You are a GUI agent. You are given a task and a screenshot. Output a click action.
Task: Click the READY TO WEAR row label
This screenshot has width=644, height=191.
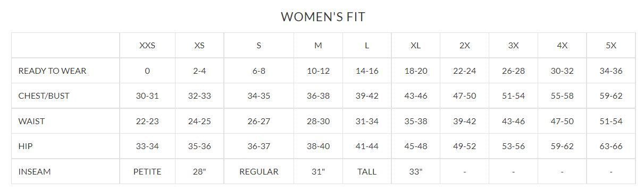coord(52,71)
